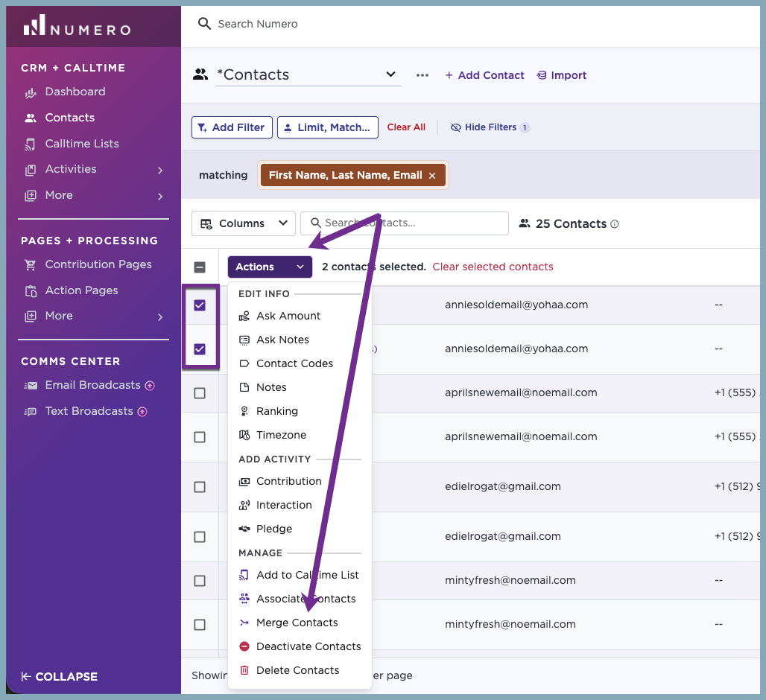Click the Delete Contacts trash icon

pyautogui.click(x=244, y=670)
